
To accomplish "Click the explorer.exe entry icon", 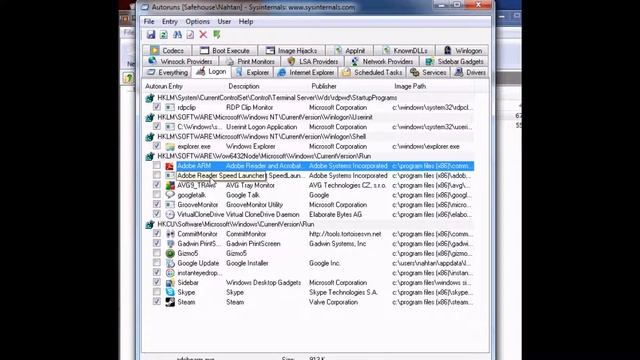I will tap(170, 147).
